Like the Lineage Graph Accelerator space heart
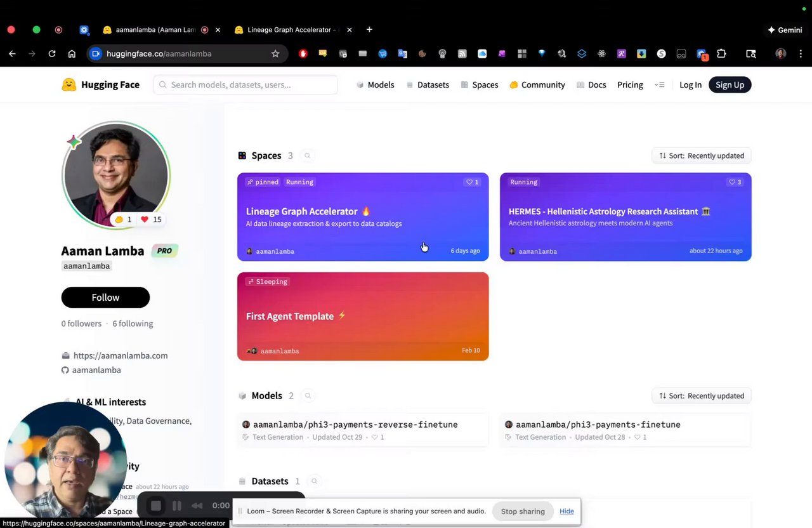Viewport: 812px width, 528px height. pos(473,182)
